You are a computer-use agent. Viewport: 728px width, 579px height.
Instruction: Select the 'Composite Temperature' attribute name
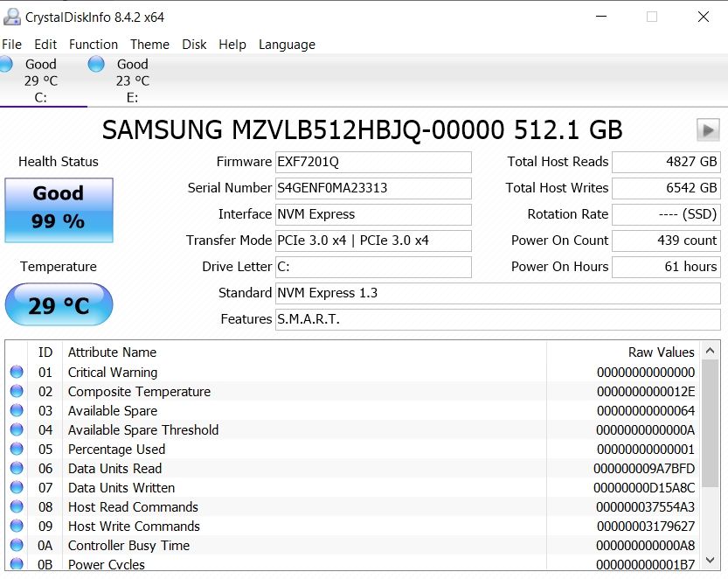139,392
